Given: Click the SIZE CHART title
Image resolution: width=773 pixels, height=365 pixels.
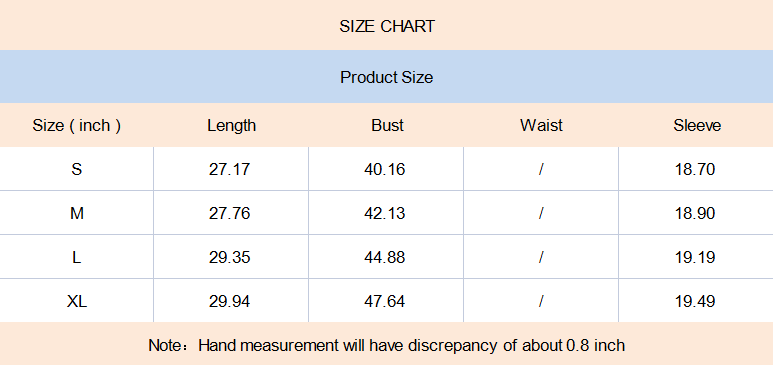Looking at the screenshot, I should coord(386,26).
